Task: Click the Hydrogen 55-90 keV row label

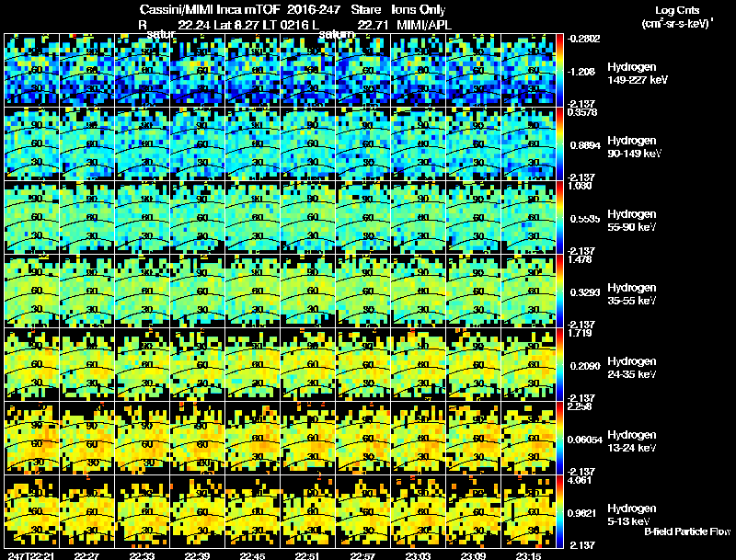Action: [632, 221]
